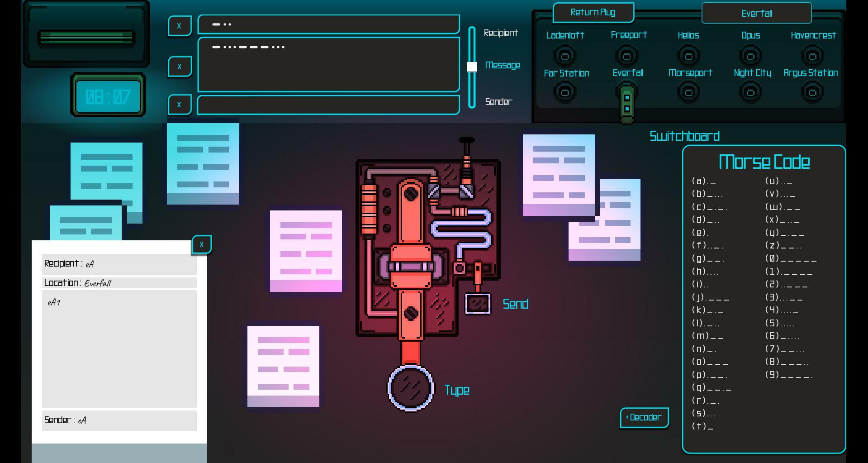
Task: Plug into the Night City socket
Action: (x=750, y=93)
